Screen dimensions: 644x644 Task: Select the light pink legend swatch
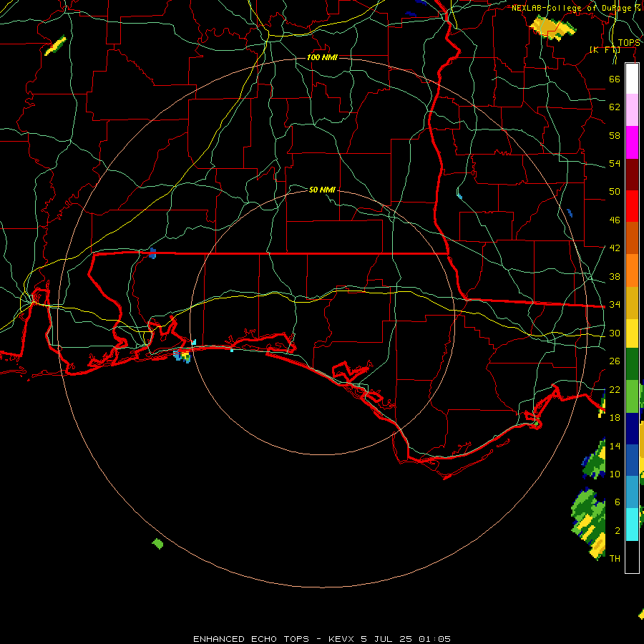(x=632, y=109)
